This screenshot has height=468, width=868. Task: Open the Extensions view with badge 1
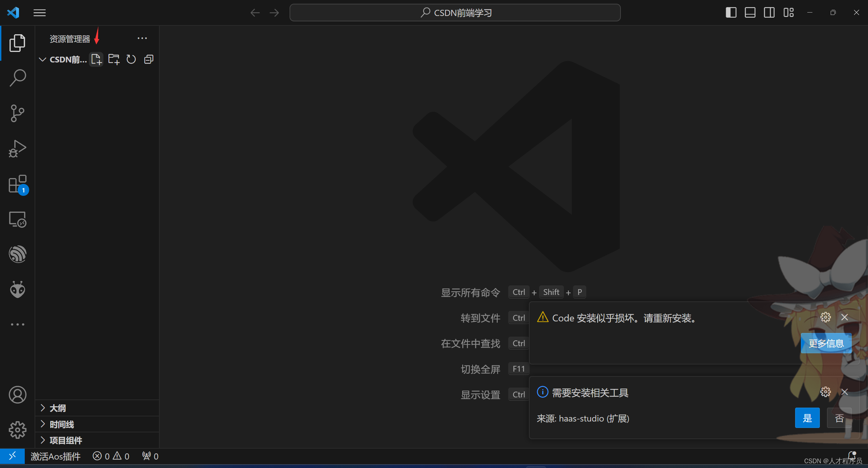[x=17, y=184]
